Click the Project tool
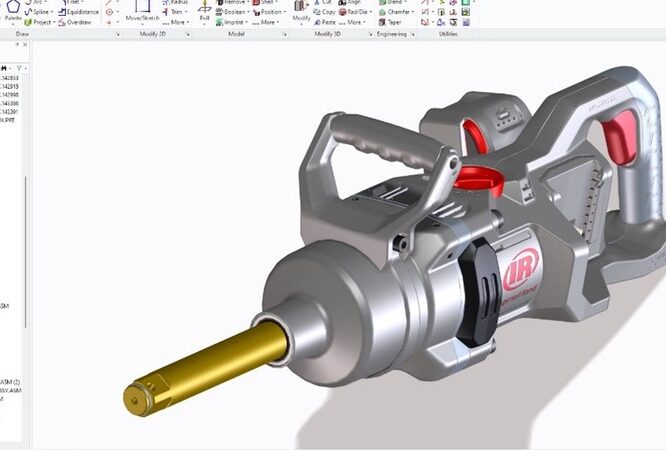The width and height of the screenshot is (666, 450). (41, 22)
